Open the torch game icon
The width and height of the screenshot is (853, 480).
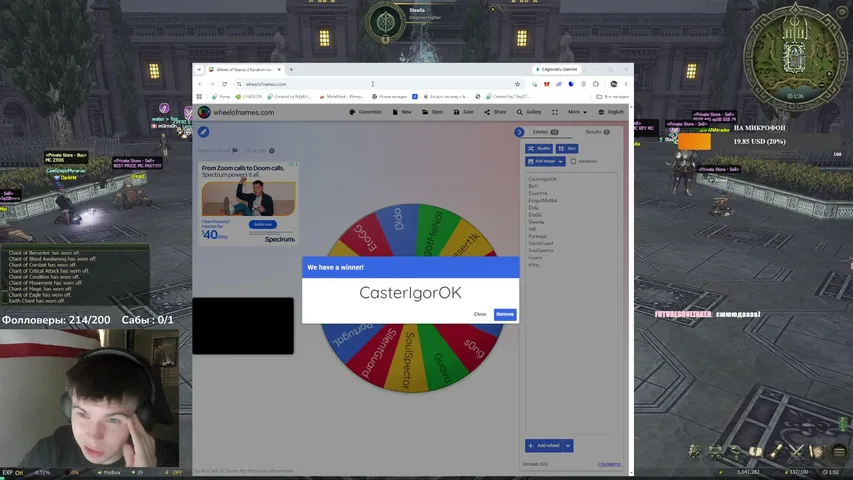(x=776, y=451)
